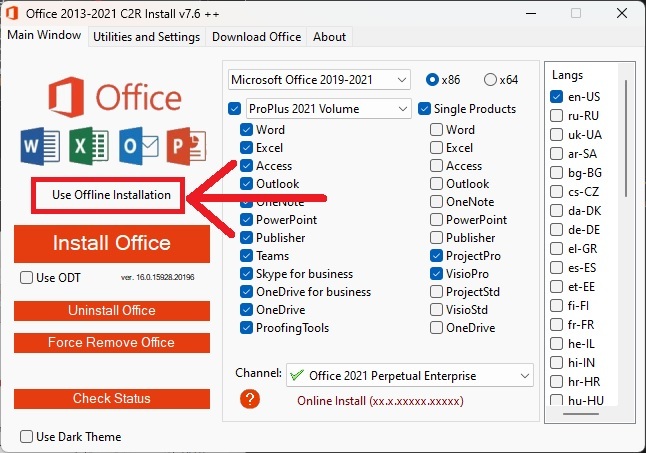
Task: Uncheck Access in the ProPlus list
Action: click(x=246, y=166)
